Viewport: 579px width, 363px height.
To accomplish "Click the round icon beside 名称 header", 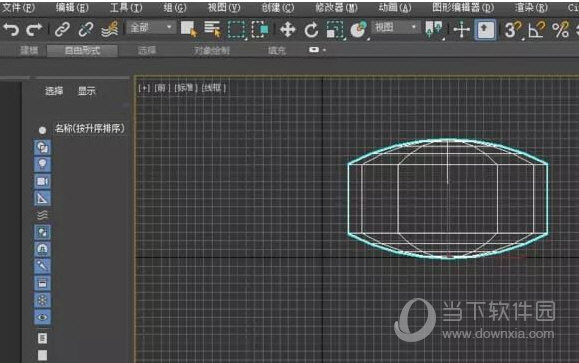I will coord(42,130).
